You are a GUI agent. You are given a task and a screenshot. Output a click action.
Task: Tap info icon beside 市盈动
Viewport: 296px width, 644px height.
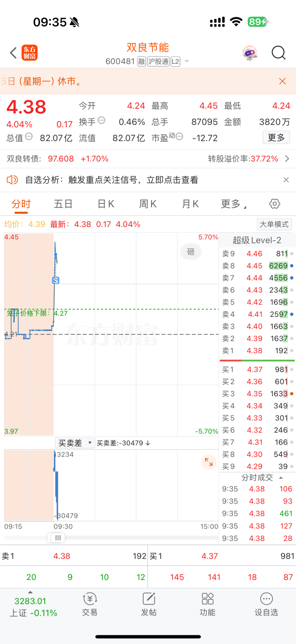point(180,137)
